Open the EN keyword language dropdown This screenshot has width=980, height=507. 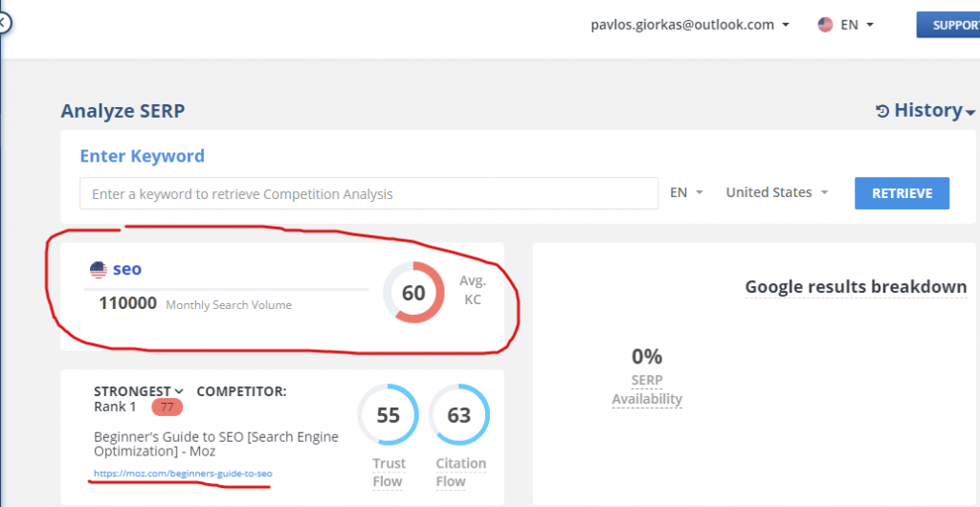click(687, 192)
